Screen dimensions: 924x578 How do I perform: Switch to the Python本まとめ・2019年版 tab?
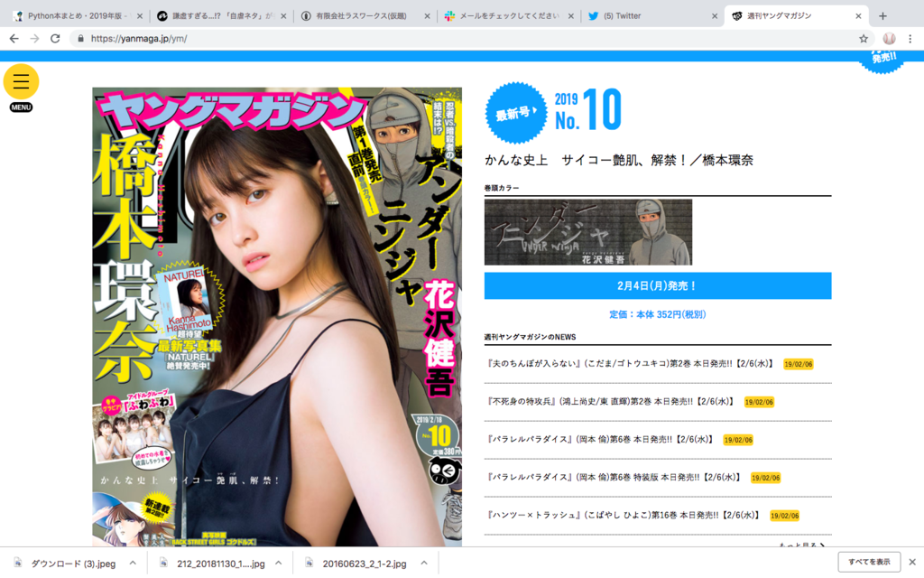click(77, 16)
